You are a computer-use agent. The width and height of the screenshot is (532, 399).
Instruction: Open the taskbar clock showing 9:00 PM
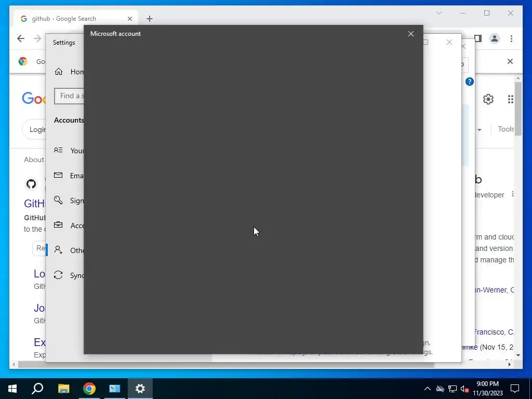coord(487,389)
